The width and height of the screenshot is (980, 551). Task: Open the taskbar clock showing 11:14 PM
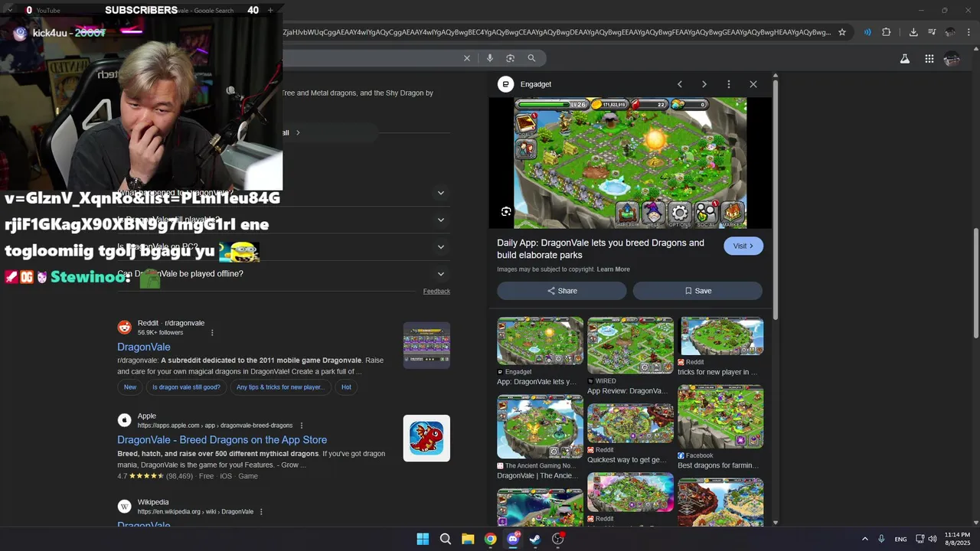[x=957, y=539]
